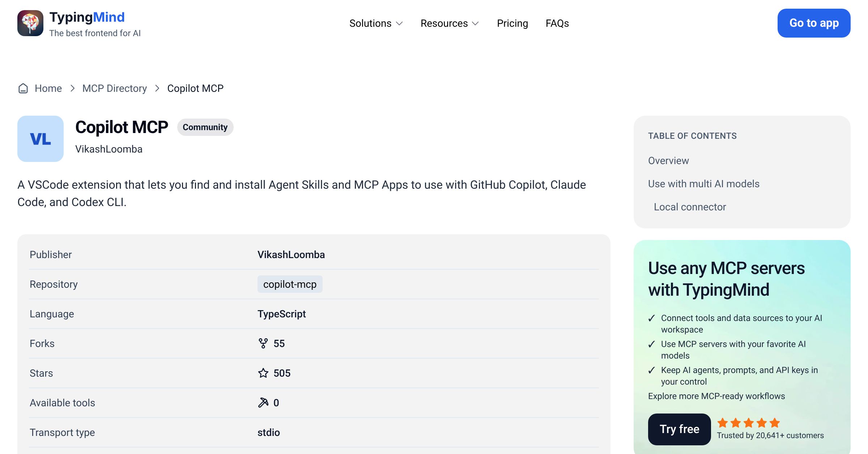This screenshot has width=868, height=454.
Task: Open the copilot-mcp repository link
Action: [x=290, y=284]
